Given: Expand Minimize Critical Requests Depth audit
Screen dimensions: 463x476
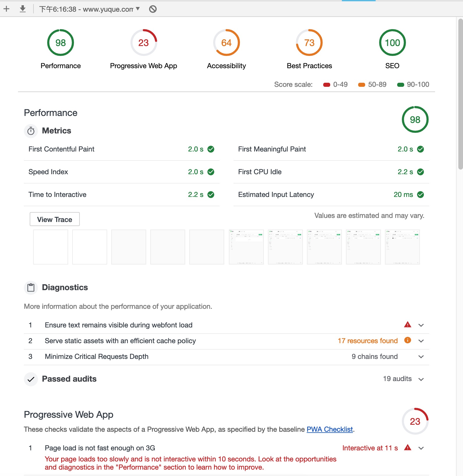Looking at the screenshot, I should click(421, 357).
